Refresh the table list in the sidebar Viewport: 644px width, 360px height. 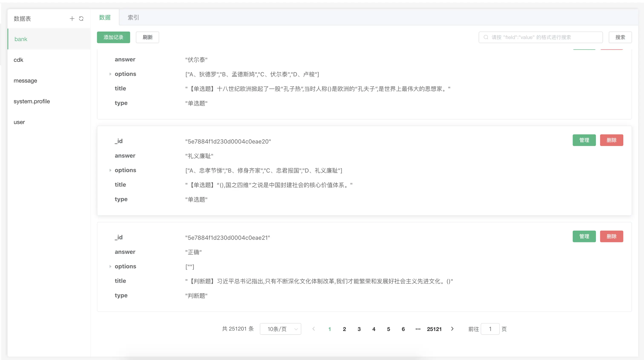(x=81, y=19)
